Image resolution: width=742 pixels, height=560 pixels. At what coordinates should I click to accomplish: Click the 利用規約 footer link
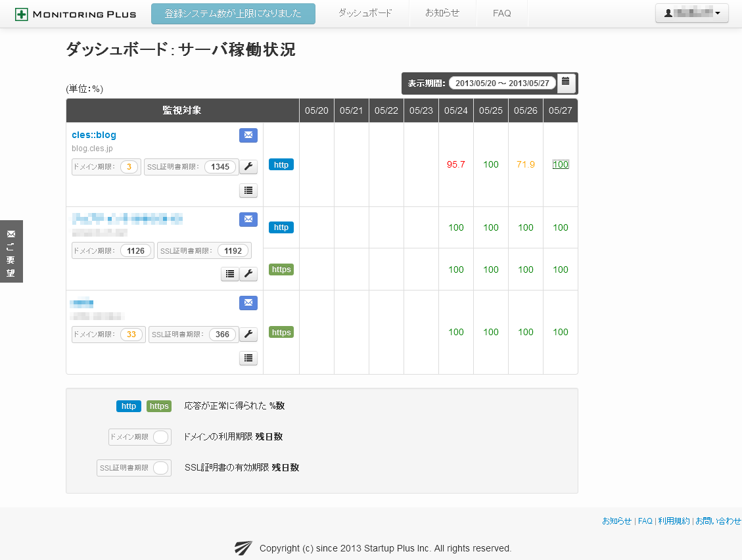click(674, 521)
